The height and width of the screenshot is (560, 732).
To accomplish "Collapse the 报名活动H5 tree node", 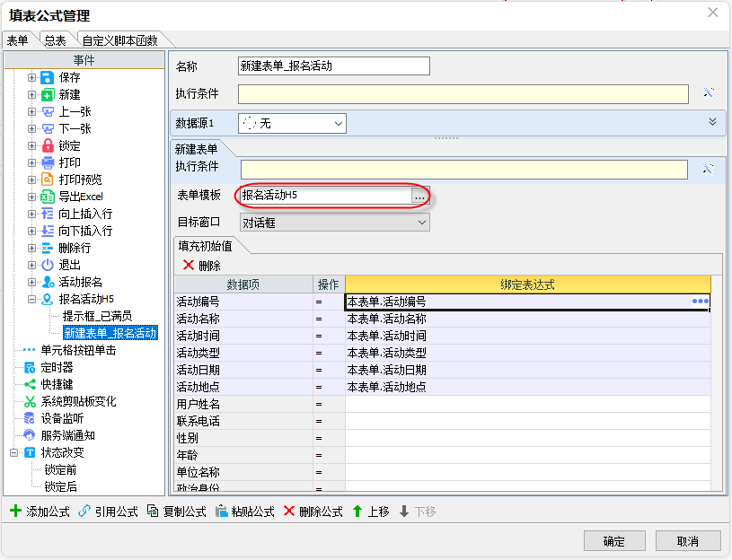I will [x=31, y=299].
